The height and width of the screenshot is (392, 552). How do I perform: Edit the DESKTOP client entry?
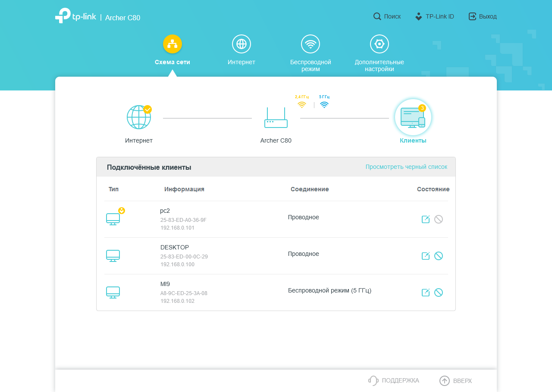[426, 256]
